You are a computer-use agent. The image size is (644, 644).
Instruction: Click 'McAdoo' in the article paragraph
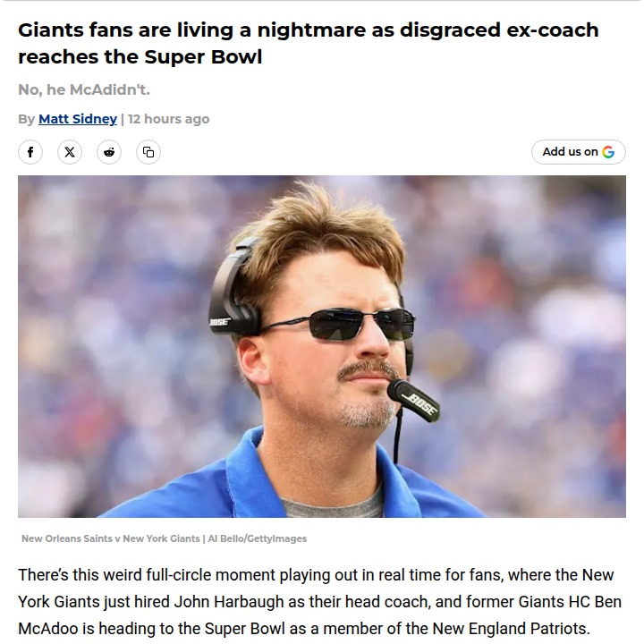(48, 629)
